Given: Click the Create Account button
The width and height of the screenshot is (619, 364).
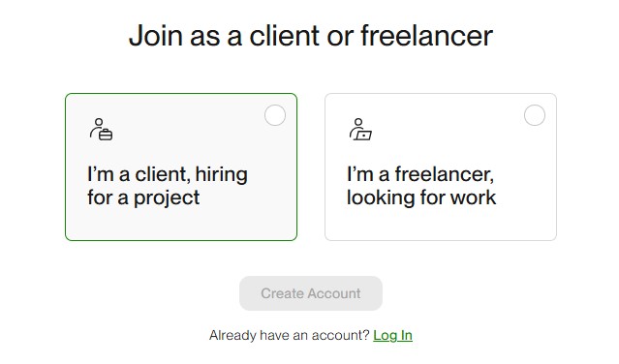Looking at the screenshot, I should click(x=311, y=293).
